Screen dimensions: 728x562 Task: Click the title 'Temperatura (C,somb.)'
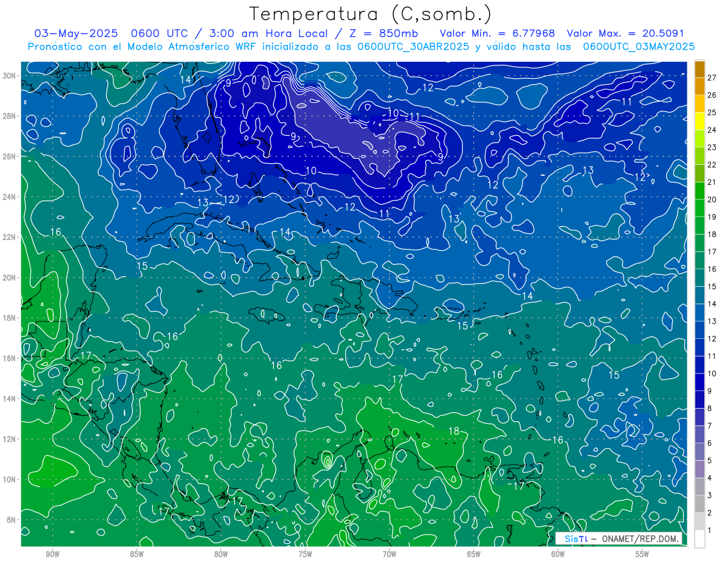[370, 14]
